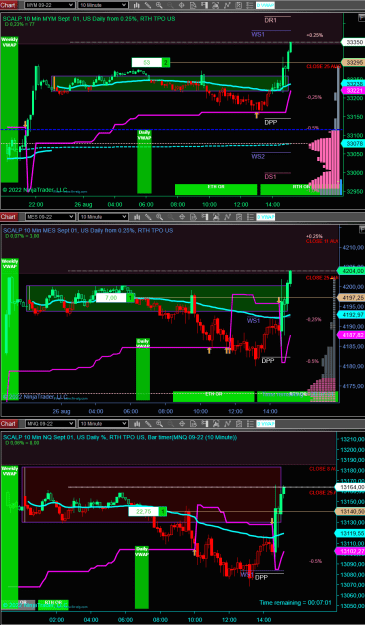The image size is (365, 625).
Task: Activate zoom in magnifier in MES chart toolbar
Action: pos(159,217)
